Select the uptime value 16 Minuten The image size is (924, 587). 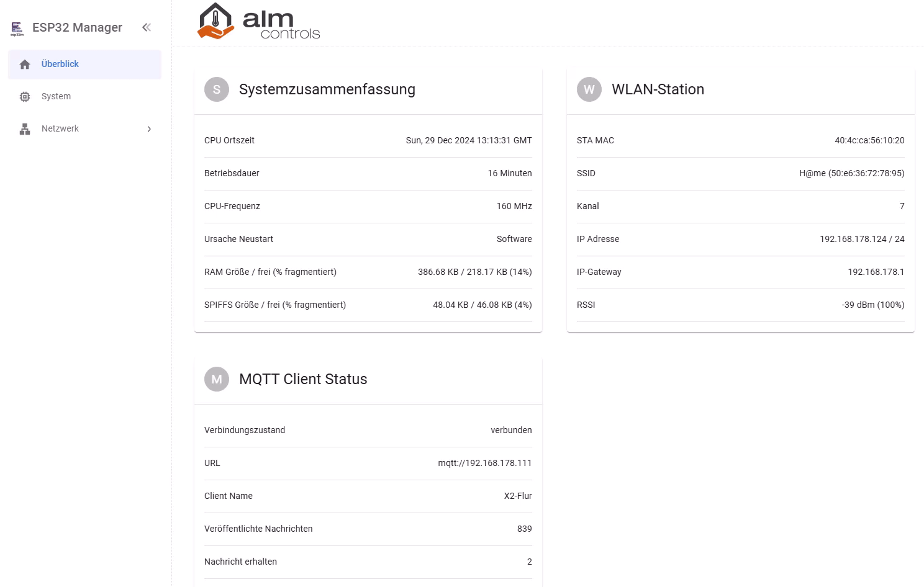[x=510, y=173]
